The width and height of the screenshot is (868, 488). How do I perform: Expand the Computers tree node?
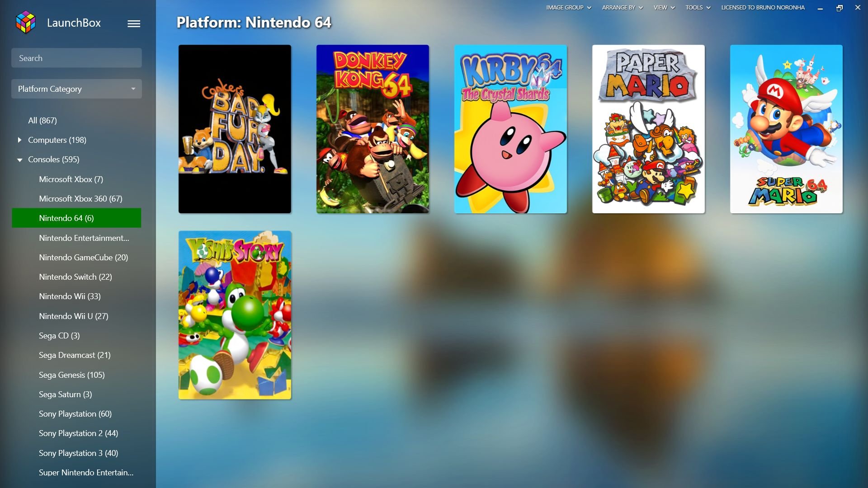point(19,140)
